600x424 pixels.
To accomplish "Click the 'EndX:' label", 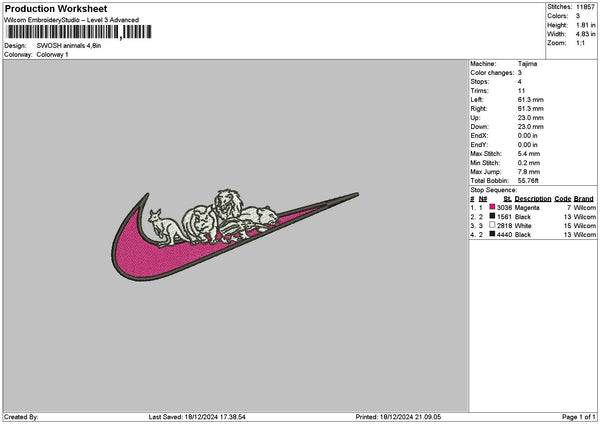I will point(479,136).
